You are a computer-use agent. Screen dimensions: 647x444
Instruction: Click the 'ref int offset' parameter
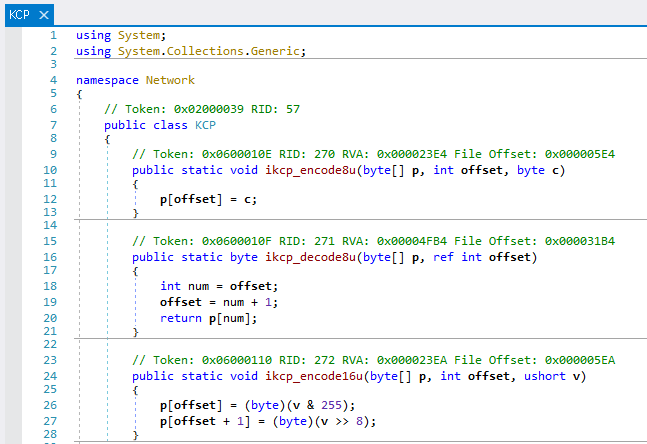[x=482, y=257]
